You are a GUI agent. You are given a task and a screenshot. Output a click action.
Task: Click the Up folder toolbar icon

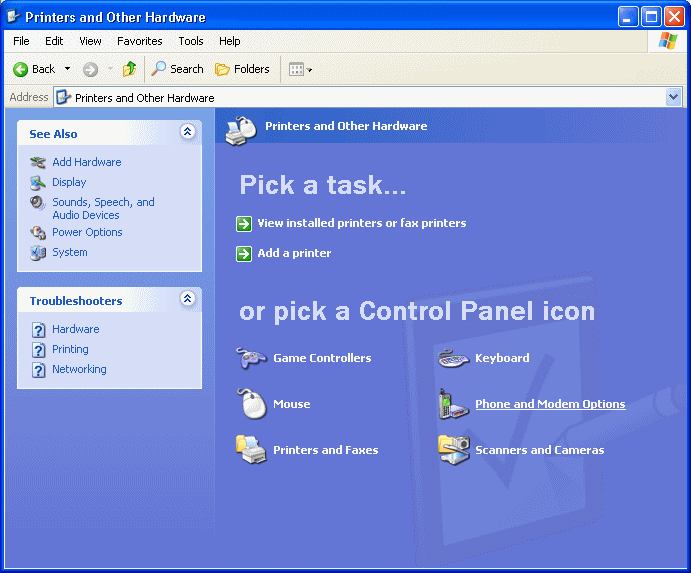click(129, 69)
